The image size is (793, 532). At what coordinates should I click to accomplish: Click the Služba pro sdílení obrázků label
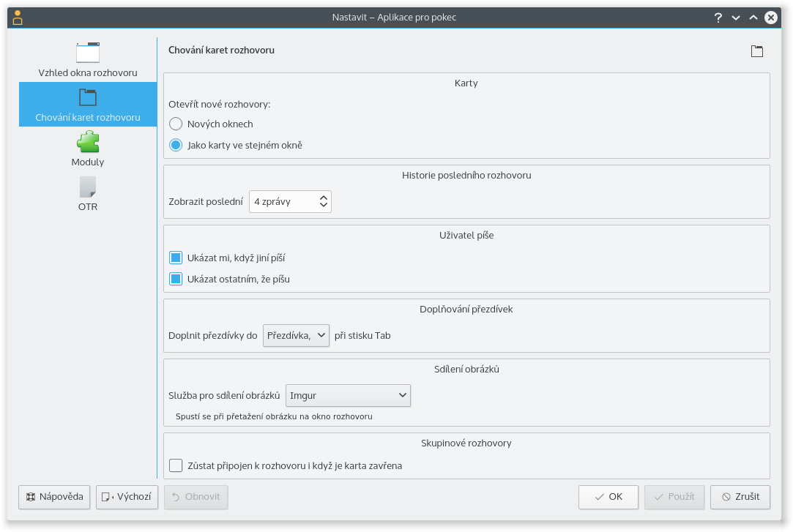(224, 396)
